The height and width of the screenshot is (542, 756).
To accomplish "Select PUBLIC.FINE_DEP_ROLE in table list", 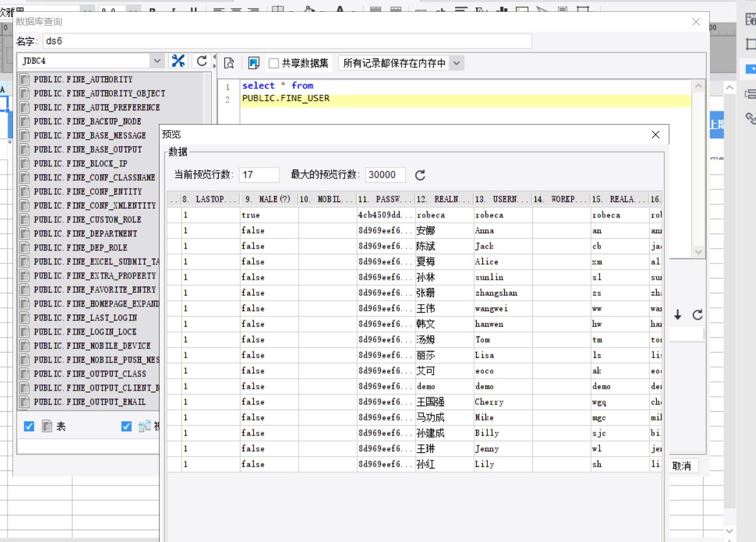I will coord(80,248).
